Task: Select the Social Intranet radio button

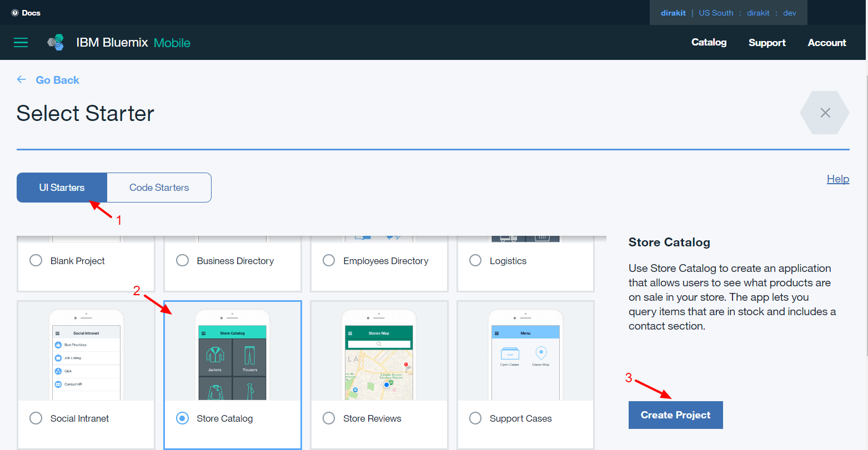Action: 36,418
